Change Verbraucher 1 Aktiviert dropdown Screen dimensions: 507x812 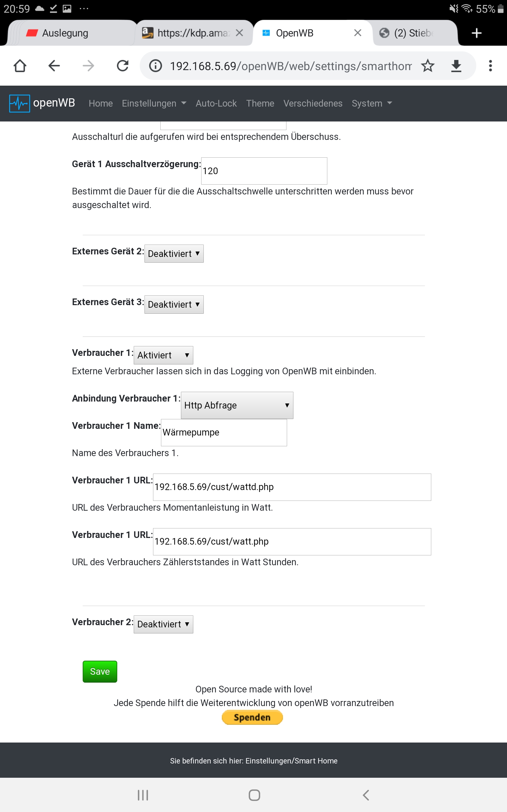pos(163,355)
